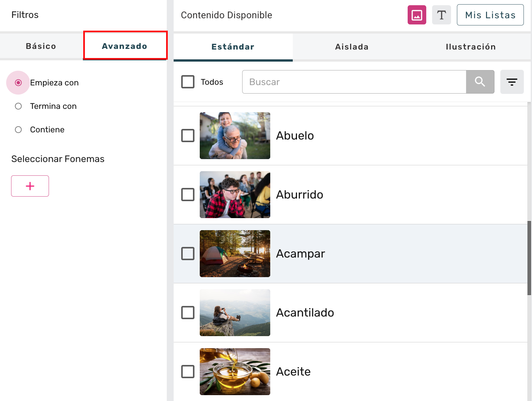Click the Filtros heading
This screenshot has height=401, width=532.
coord(25,15)
